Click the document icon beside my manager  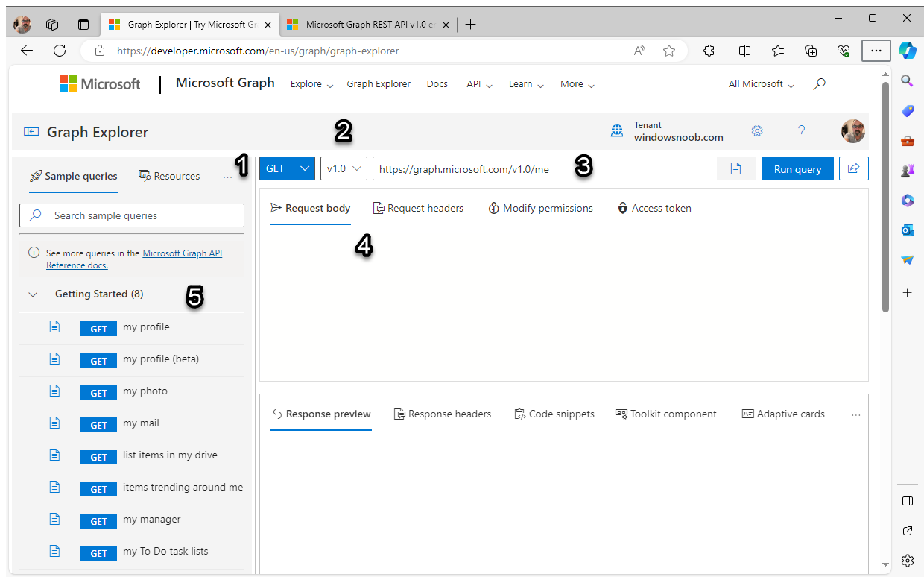[54, 519]
